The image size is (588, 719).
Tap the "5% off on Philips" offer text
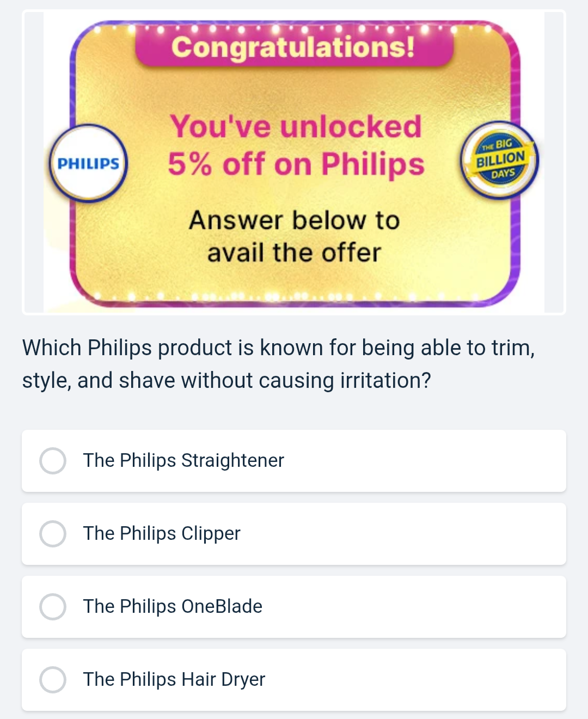pos(296,164)
